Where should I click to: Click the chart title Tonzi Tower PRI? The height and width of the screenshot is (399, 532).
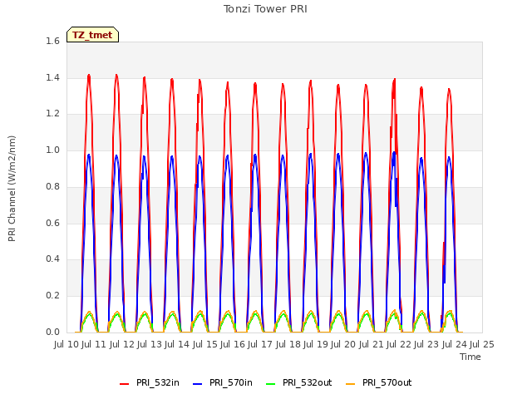tap(265, 9)
